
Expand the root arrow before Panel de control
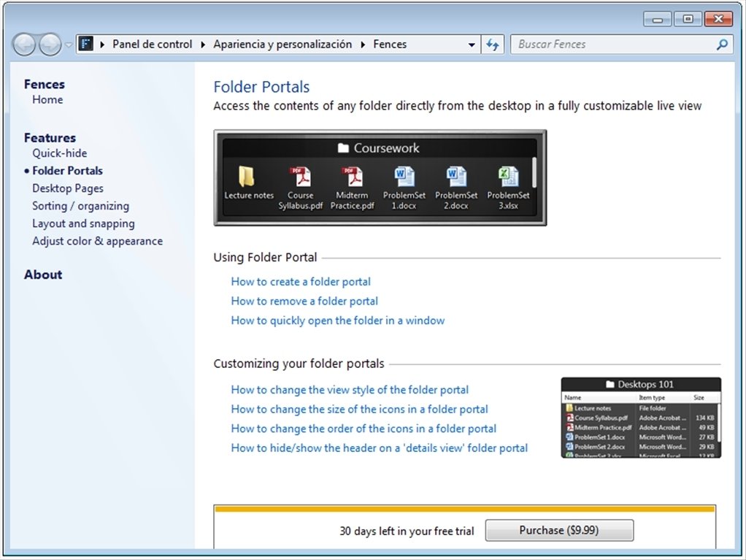[x=102, y=45]
